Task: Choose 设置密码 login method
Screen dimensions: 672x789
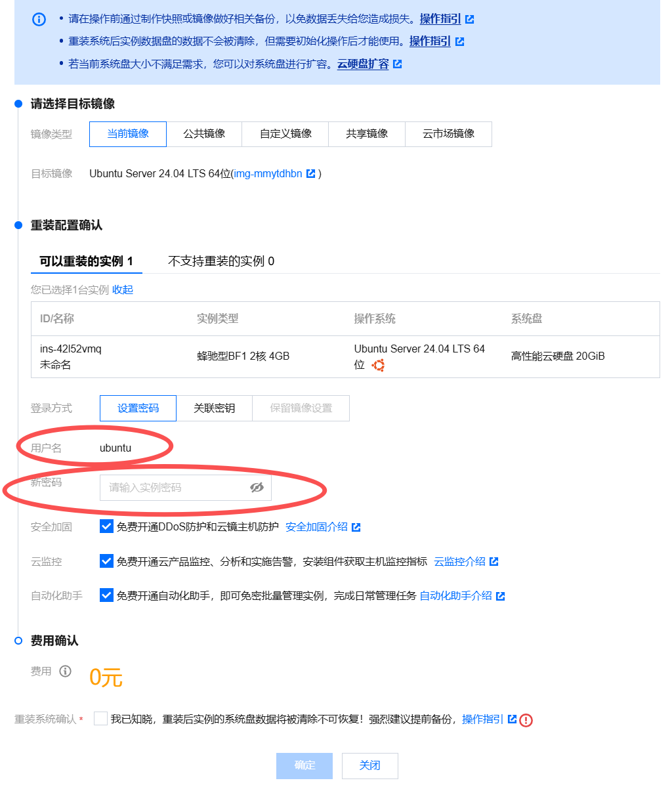Action: pos(138,408)
